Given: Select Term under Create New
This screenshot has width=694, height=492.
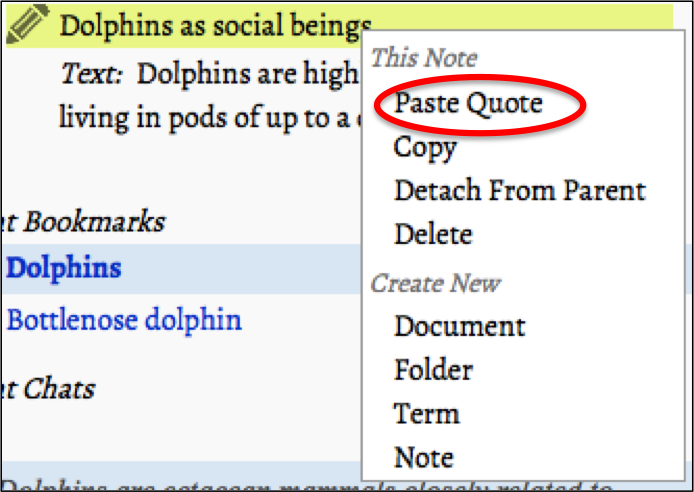Looking at the screenshot, I should click(x=427, y=414).
